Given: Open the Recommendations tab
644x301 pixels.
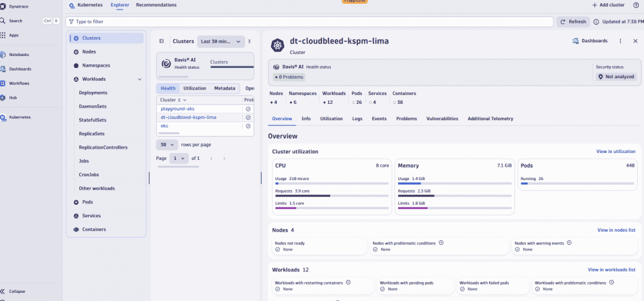Looking at the screenshot, I should [x=156, y=5].
